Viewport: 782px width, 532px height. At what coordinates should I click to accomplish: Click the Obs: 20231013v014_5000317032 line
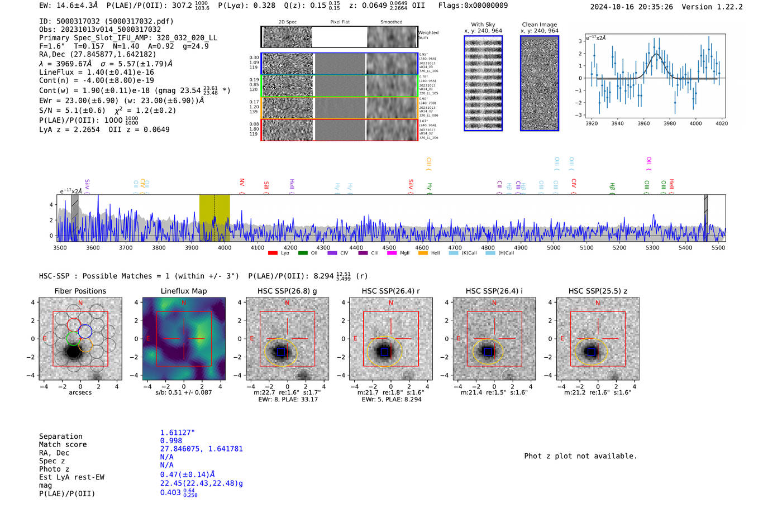[x=100, y=30]
